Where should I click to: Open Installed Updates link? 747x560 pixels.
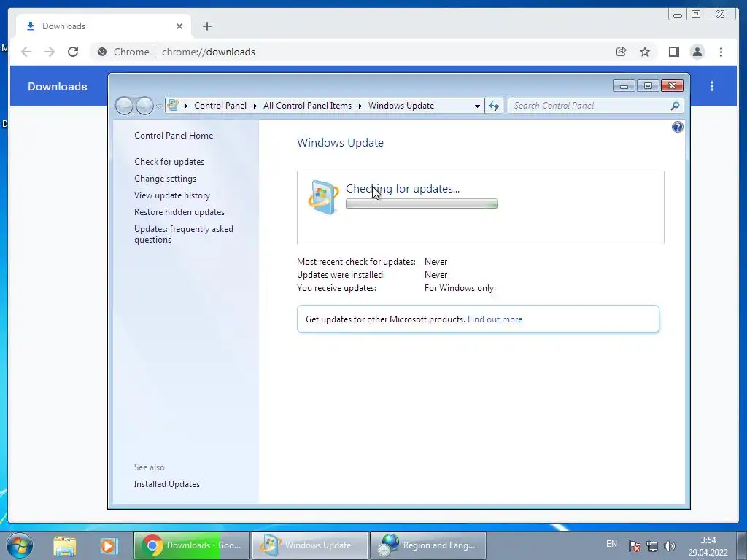(x=167, y=484)
